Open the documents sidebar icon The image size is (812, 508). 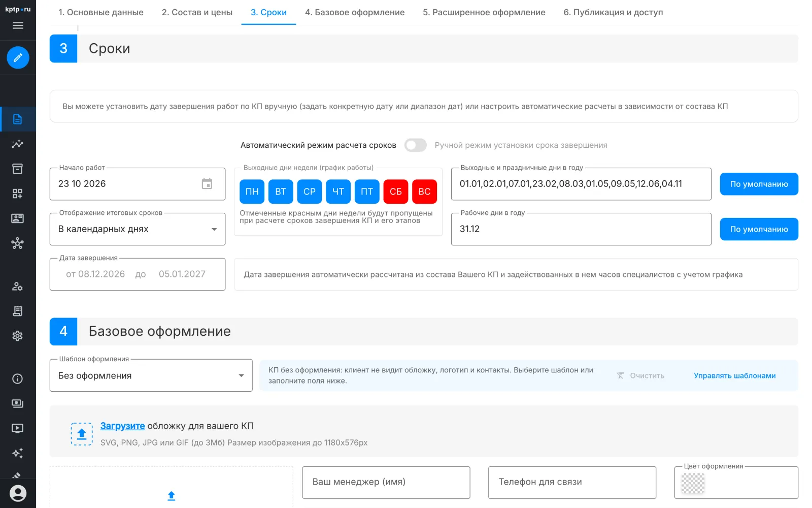click(x=18, y=119)
